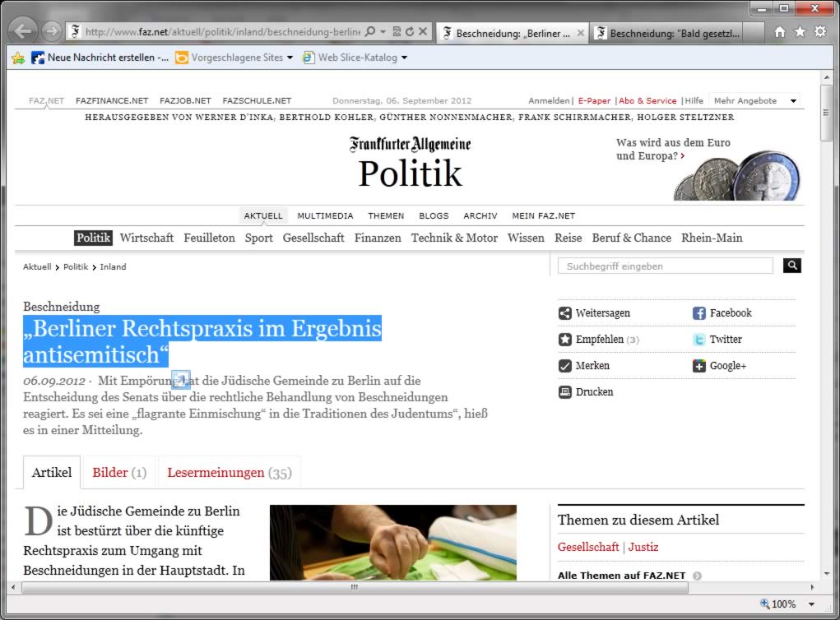The image size is (840, 620).
Task: Open the Tools gear menu
Action: click(x=820, y=31)
